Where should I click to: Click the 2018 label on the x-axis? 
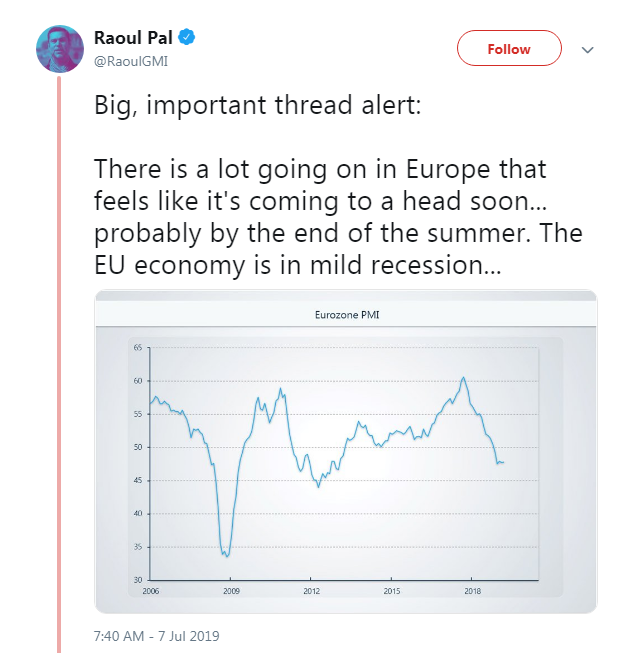tap(473, 592)
